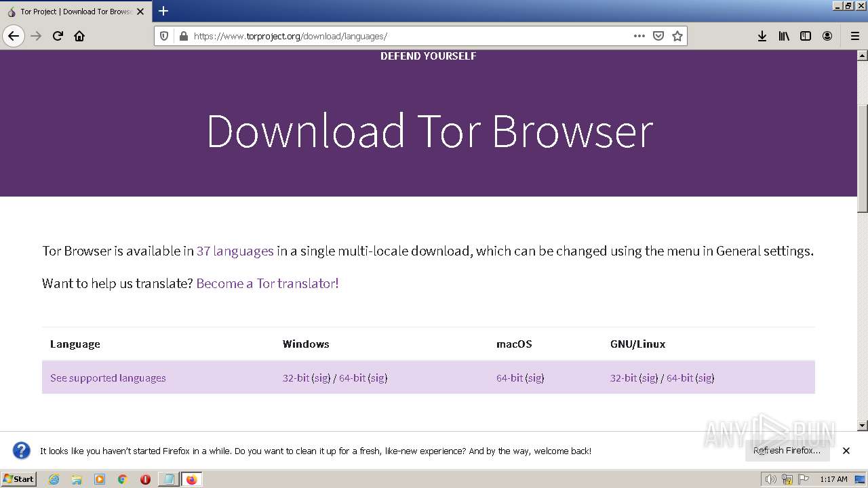Click the DEFEND YOURSELF text

(x=429, y=56)
